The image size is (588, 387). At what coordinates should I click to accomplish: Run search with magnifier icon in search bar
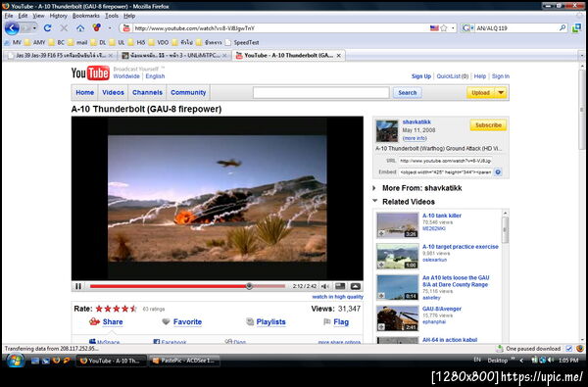point(563,27)
